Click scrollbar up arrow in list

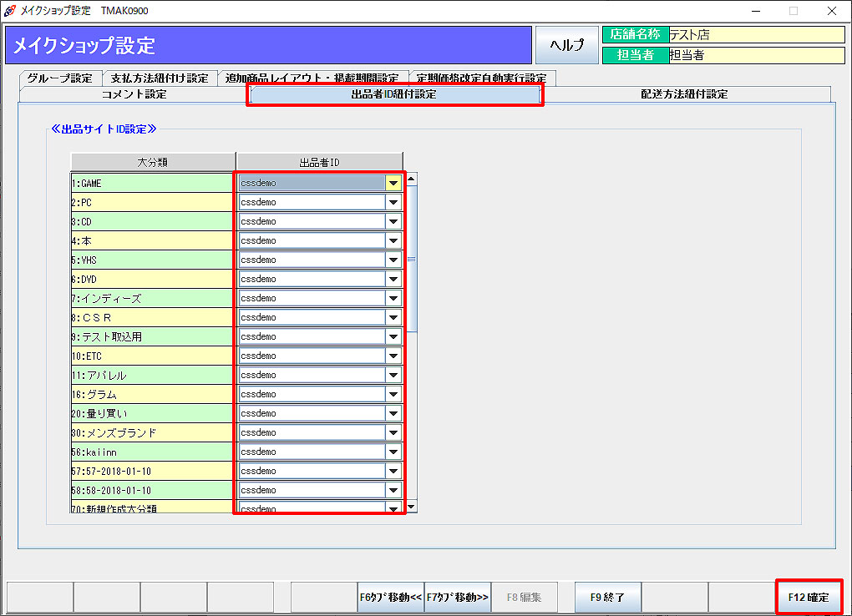point(411,179)
